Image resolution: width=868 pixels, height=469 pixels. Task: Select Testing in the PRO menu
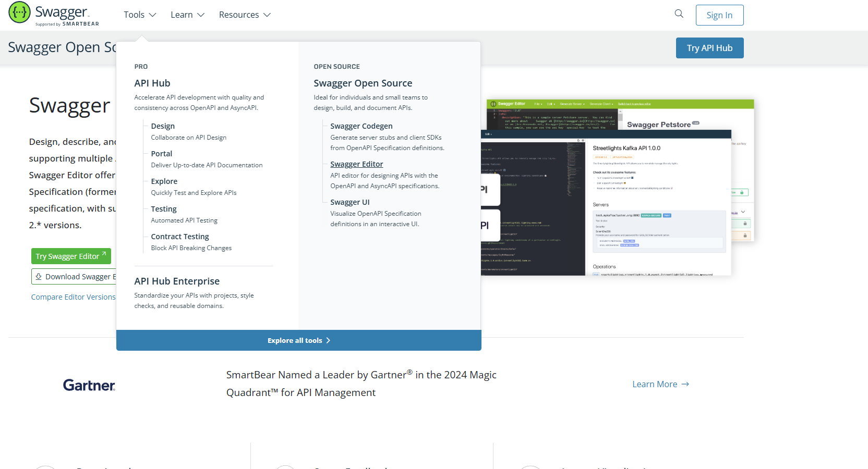click(x=164, y=209)
